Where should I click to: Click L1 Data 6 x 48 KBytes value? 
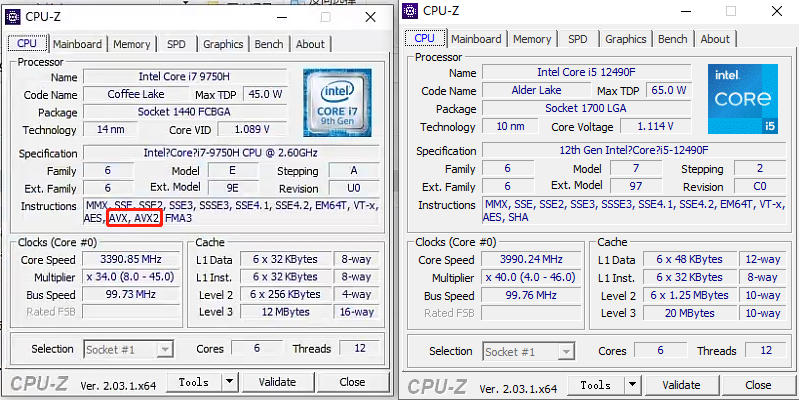tap(689, 259)
